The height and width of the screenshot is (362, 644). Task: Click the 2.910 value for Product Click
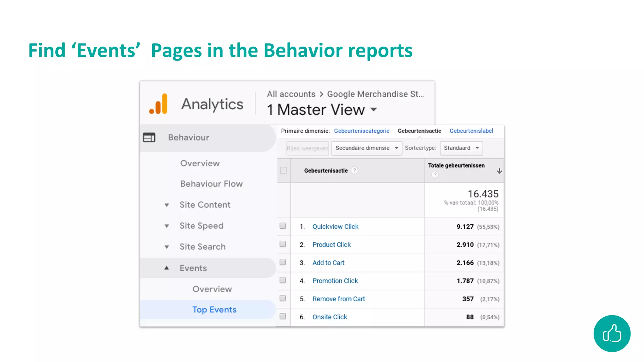tap(465, 244)
